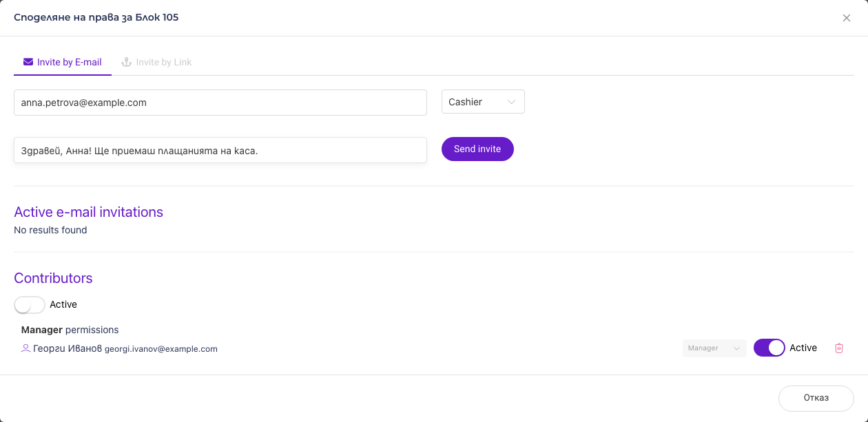Click the chevron in Manager role selector
The width and height of the screenshot is (868, 422).
point(737,348)
